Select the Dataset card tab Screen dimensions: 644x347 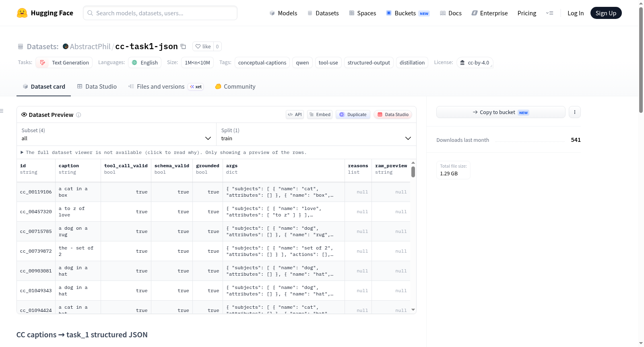(x=44, y=87)
